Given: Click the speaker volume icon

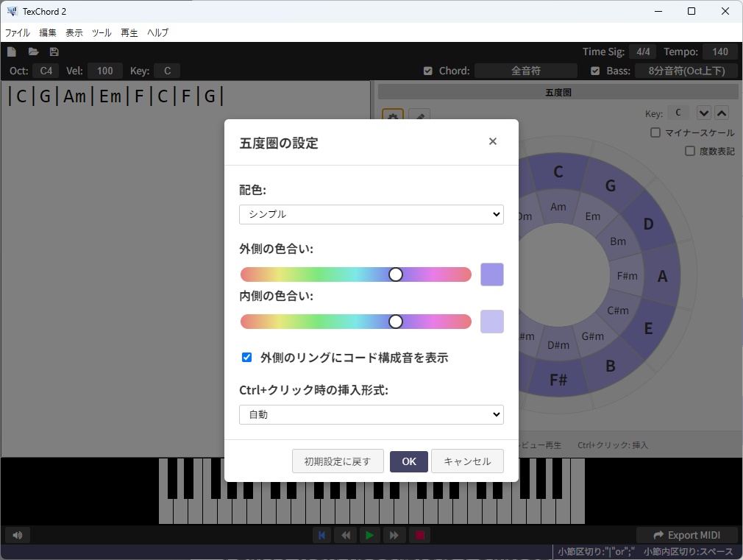Looking at the screenshot, I should [x=18, y=535].
